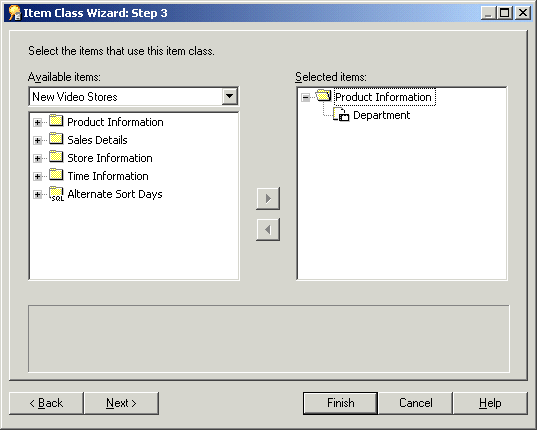Maximize the Item Class Wizard window
537x430 pixels.
pos(504,13)
